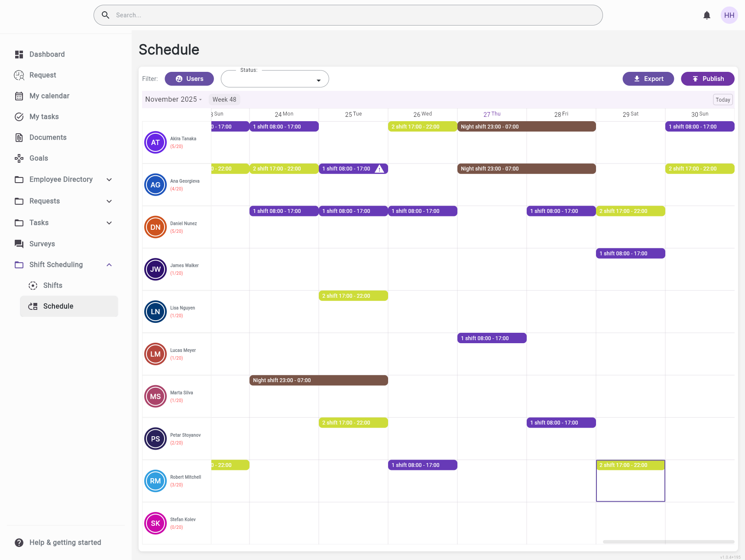Open the Shifts submenu item
The width and height of the screenshot is (745, 560).
[52, 286]
